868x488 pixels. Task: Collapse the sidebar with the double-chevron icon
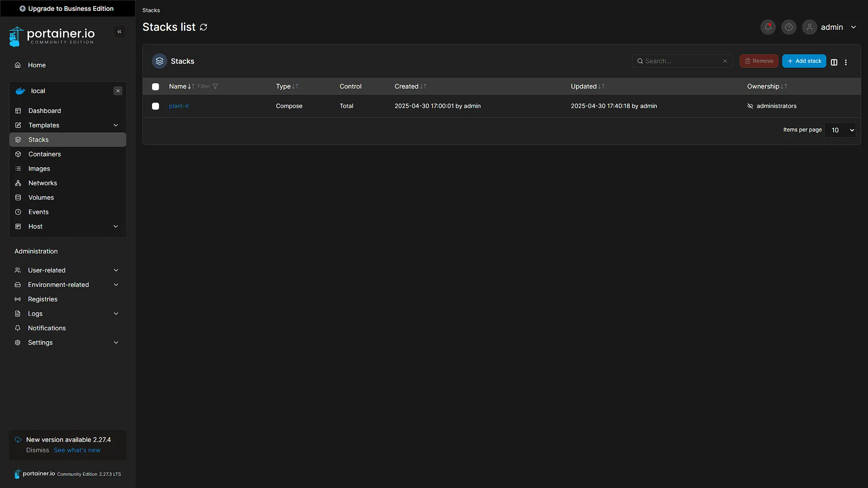click(119, 32)
